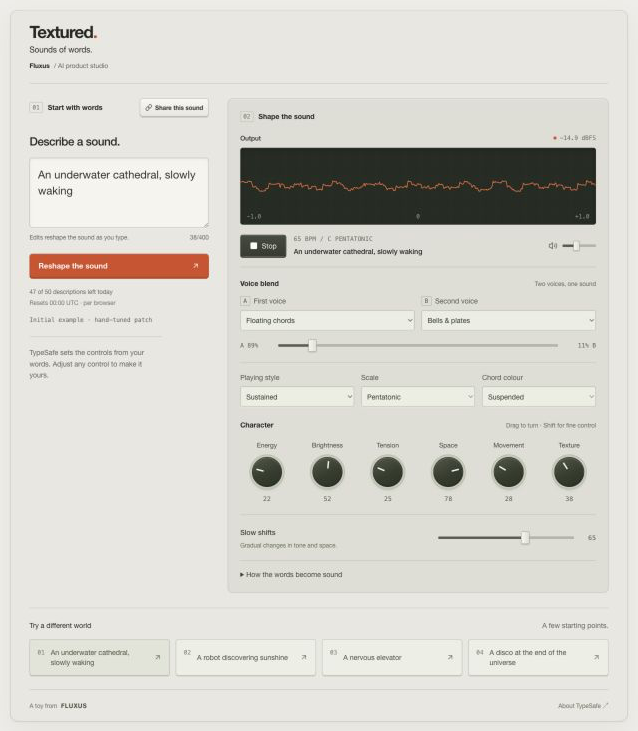Click arrow icon on Reshape the sound
Image resolution: width=638 pixels, height=731 pixels.
point(195,266)
